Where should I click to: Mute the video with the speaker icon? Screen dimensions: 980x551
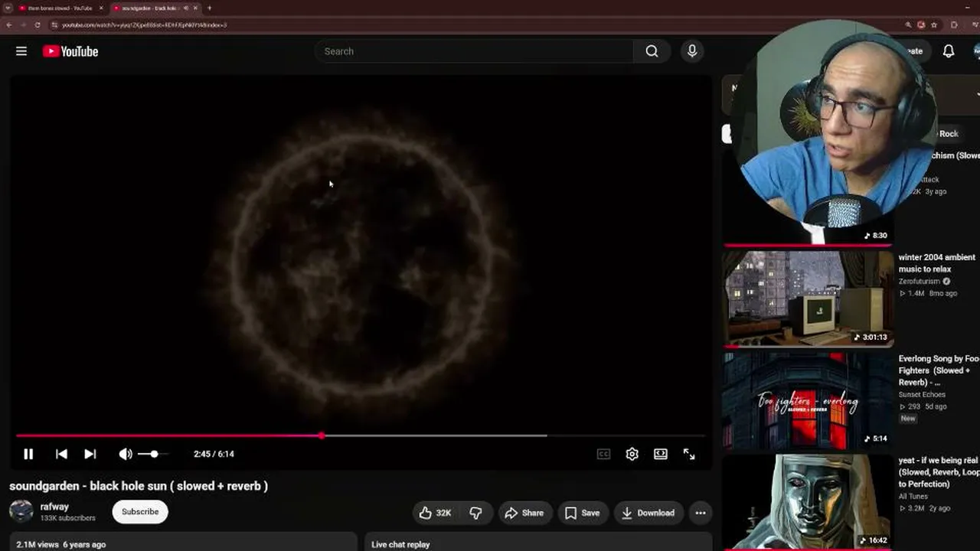(126, 454)
